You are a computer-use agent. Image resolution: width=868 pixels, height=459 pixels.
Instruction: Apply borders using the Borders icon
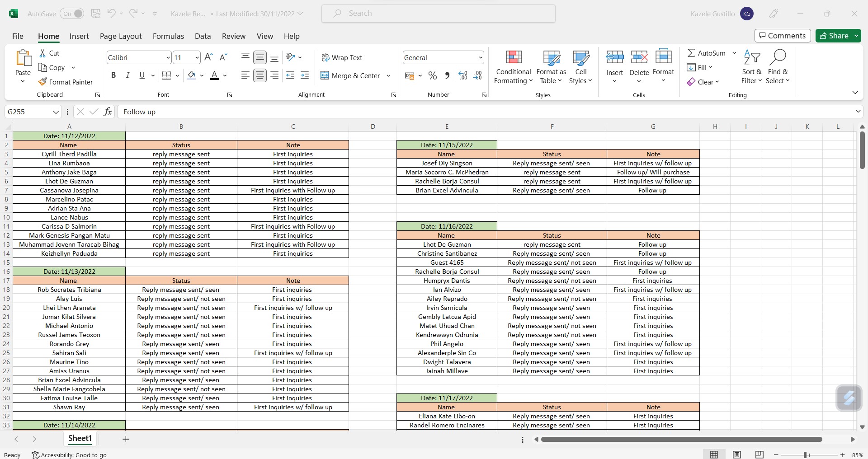166,75
